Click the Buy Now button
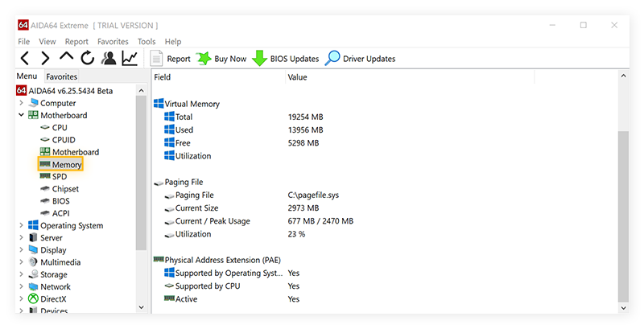 pyautogui.click(x=221, y=59)
